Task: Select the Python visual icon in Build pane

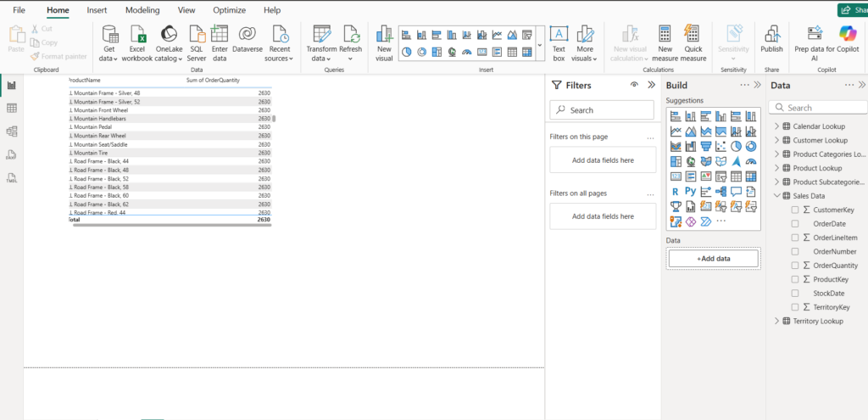Action: (690, 191)
